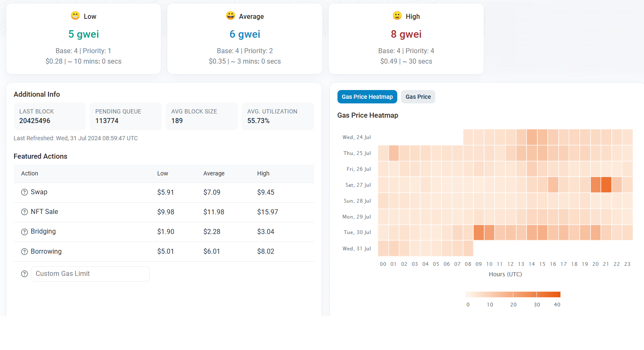This screenshot has width=644, height=350.
Task: Click the High column header
Action: click(x=263, y=173)
